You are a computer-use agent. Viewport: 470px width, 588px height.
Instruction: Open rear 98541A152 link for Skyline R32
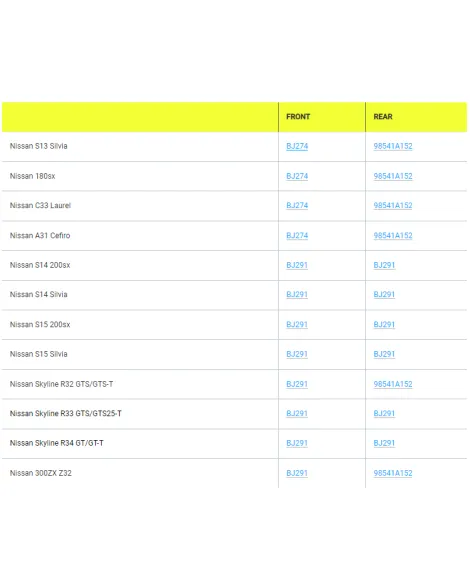(x=393, y=384)
